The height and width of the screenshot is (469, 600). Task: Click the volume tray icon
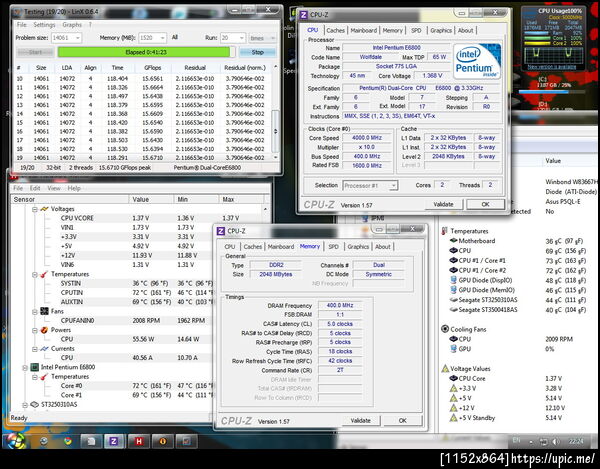[x=556, y=441]
